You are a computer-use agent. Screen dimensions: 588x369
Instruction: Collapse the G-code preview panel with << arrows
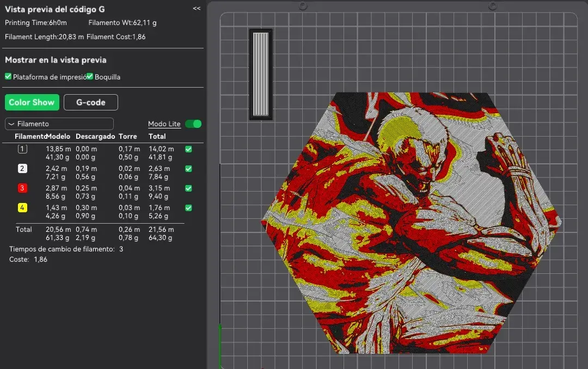(x=197, y=8)
